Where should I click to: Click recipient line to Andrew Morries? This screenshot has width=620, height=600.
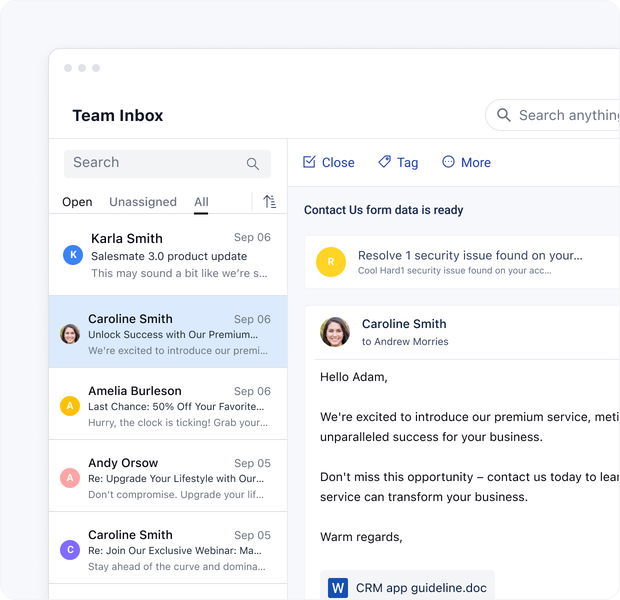click(x=405, y=341)
